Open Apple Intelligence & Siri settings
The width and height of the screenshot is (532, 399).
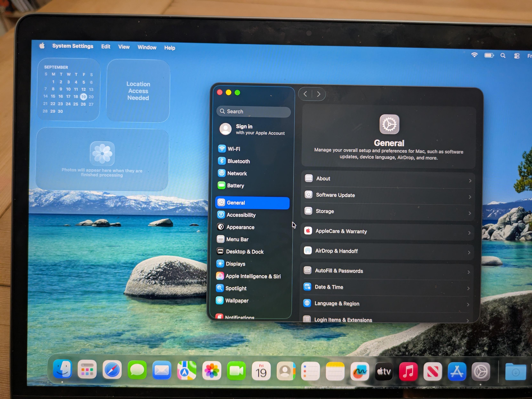point(253,276)
